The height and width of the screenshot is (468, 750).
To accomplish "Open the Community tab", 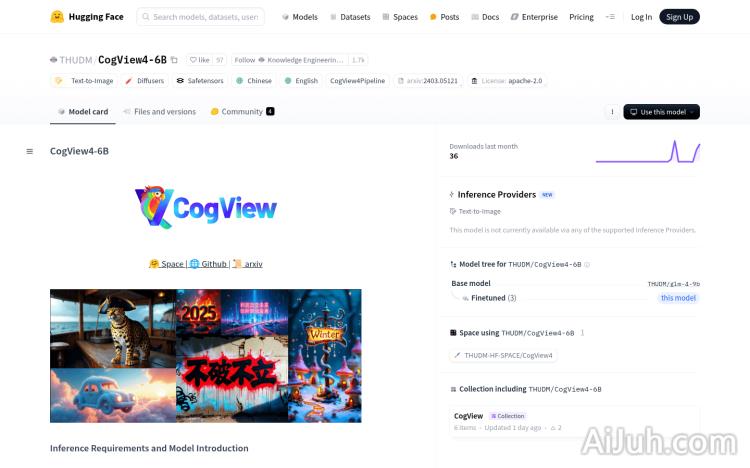I will click(243, 112).
